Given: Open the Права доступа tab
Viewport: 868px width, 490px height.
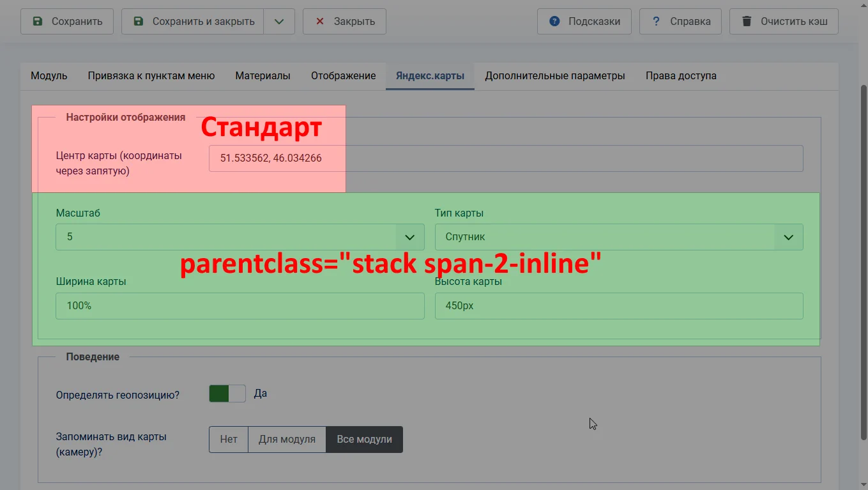Looking at the screenshot, I should click(681, 75).
